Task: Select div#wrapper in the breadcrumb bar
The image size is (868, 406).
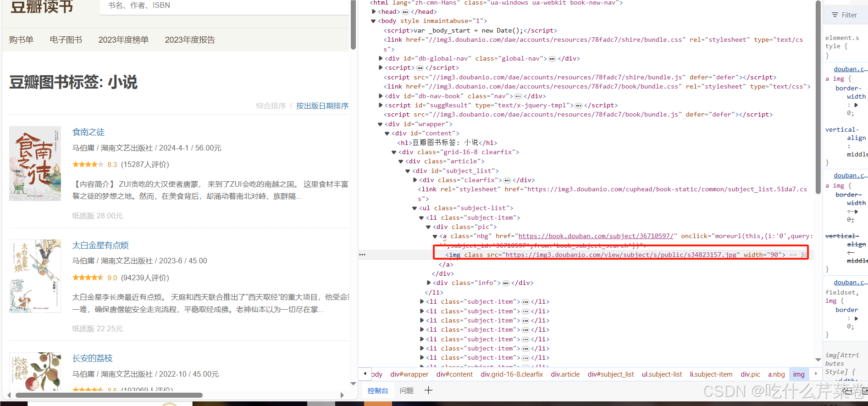Action: click(x=409, y=374)
